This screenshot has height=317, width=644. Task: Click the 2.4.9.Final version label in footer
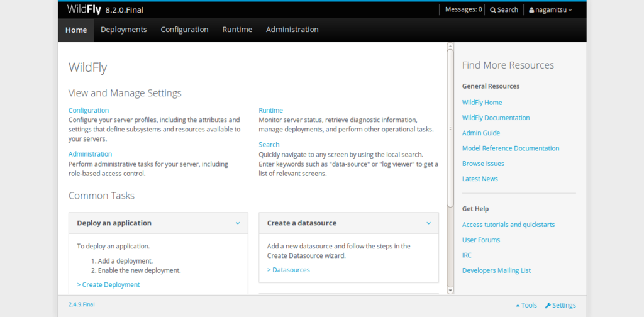[x=81, y=304]
